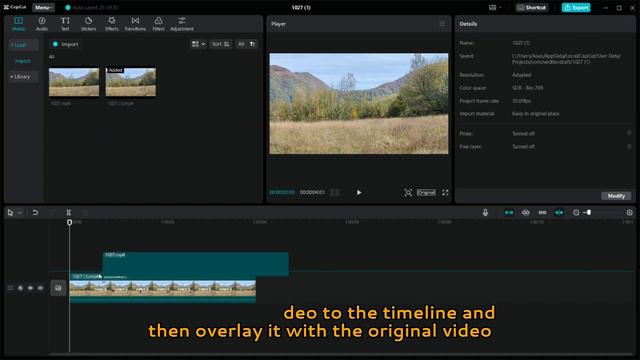Toggle preview axis in timeline
The width and height of the screenshot is (640, 360).
(x=559, y=213)
